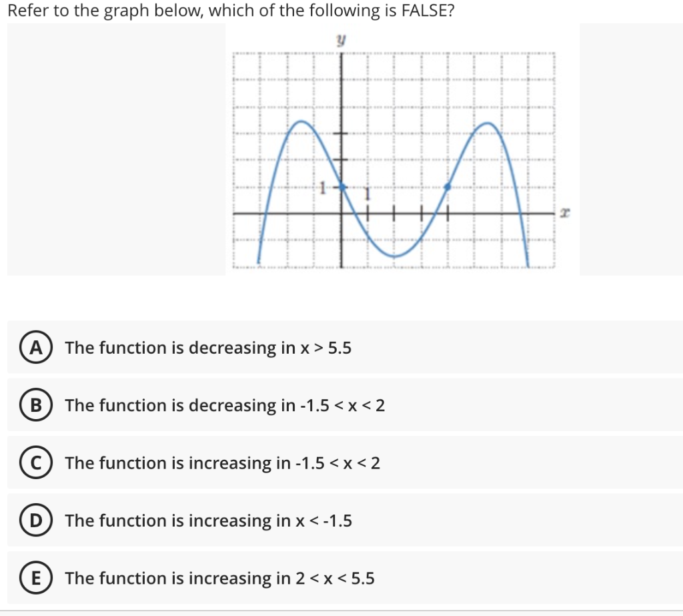Click the x-axis label on the graph
683x616 pixels.
coord(564,212)
